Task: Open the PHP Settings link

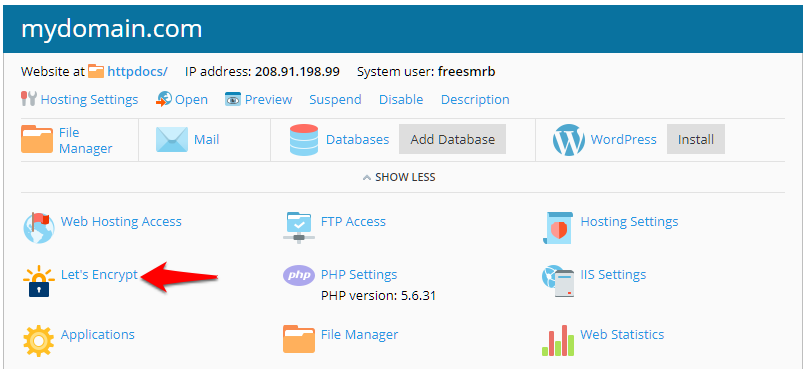Action: [359, 275]
